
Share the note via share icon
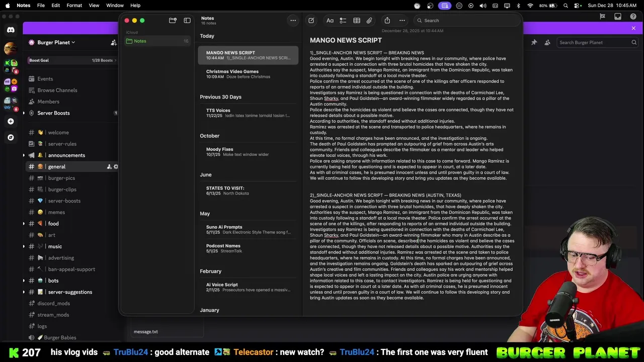(387, 21)
